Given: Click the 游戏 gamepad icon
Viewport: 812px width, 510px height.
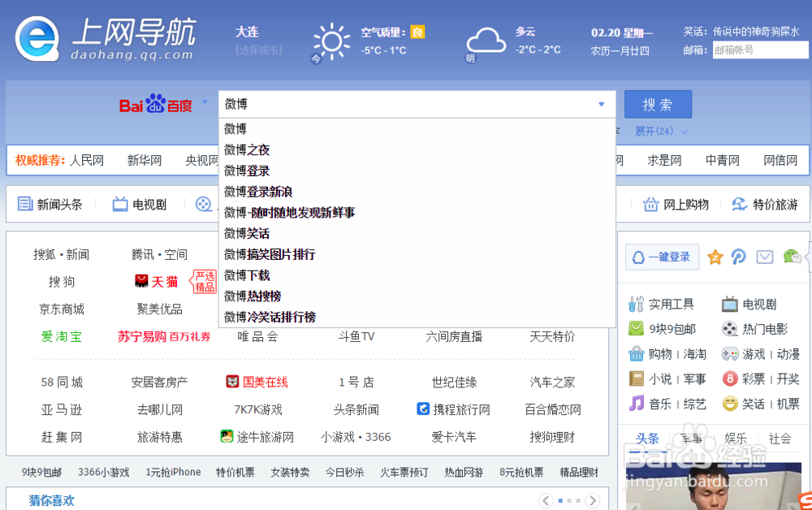Looking at the screenshot, I should pyautogui.click(x=730, y=353).
